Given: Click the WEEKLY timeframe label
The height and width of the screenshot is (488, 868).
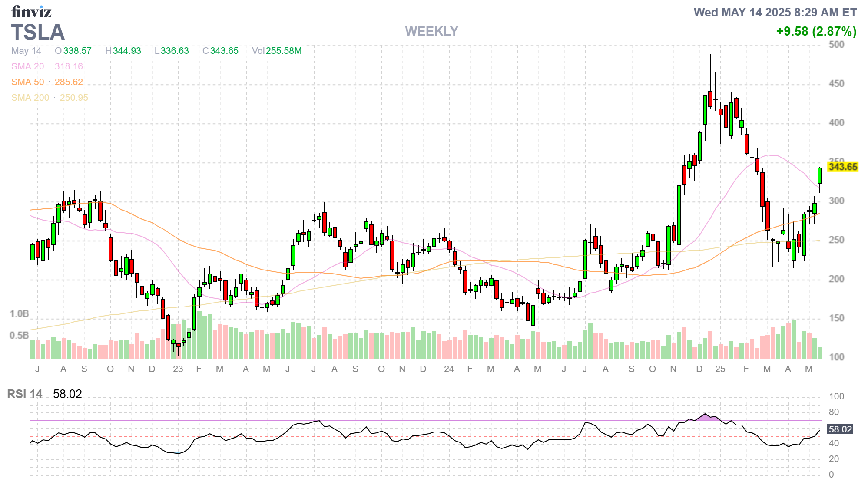Looking at the screenshot, I should [x=431, y=31].
